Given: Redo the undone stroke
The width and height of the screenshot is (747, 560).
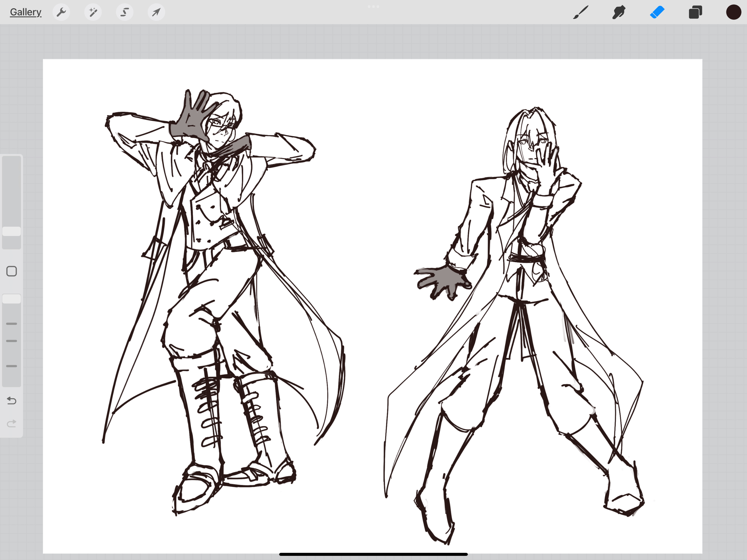Looking at the screenshot, I should click(12, 423).
